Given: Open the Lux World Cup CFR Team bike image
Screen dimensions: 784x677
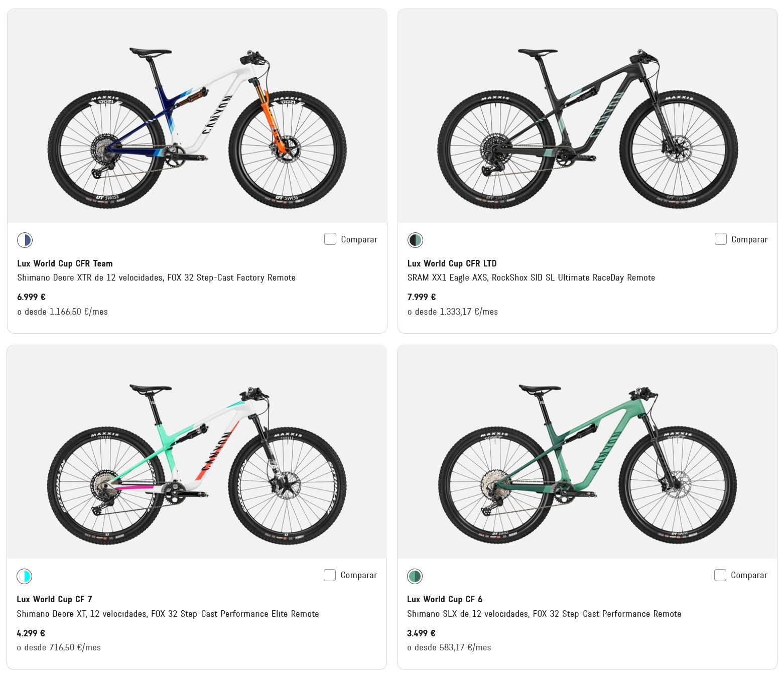Looking at the screenshot, I should click(197, 116).
